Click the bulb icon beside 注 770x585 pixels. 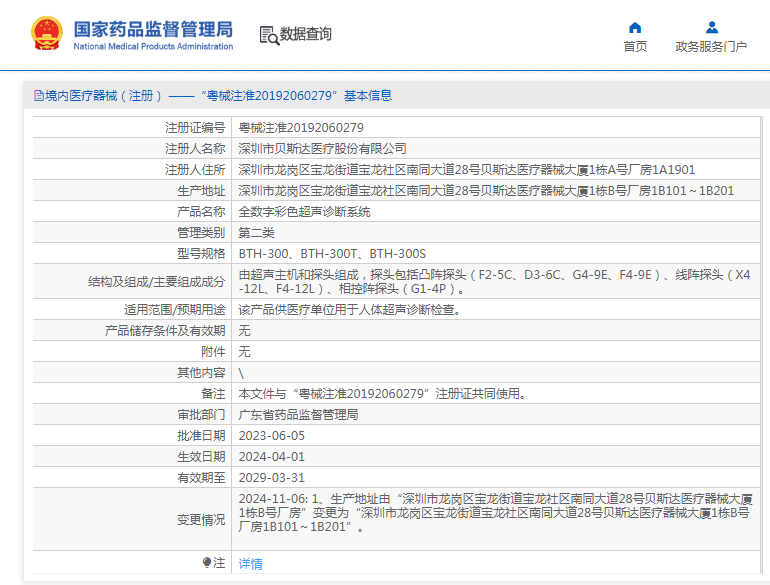(x=207, y=563)
